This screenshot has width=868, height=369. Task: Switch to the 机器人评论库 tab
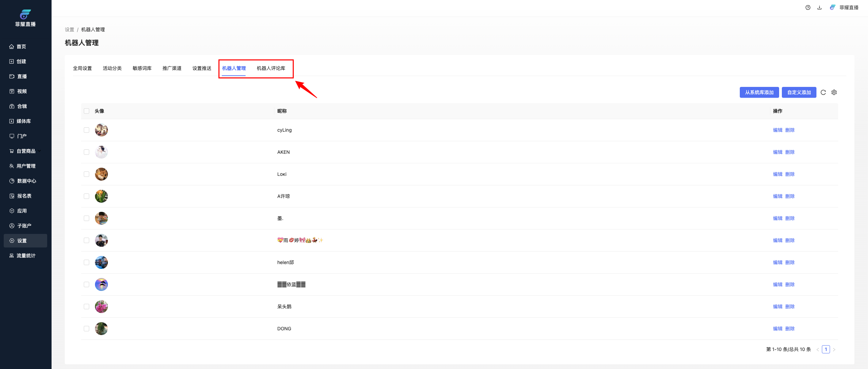click(x=271, y=68)
